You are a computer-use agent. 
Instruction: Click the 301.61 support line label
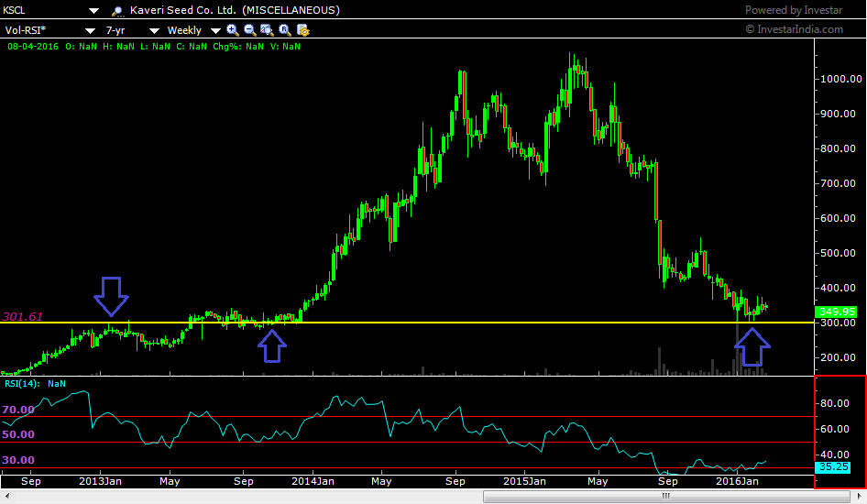(22, 316)
